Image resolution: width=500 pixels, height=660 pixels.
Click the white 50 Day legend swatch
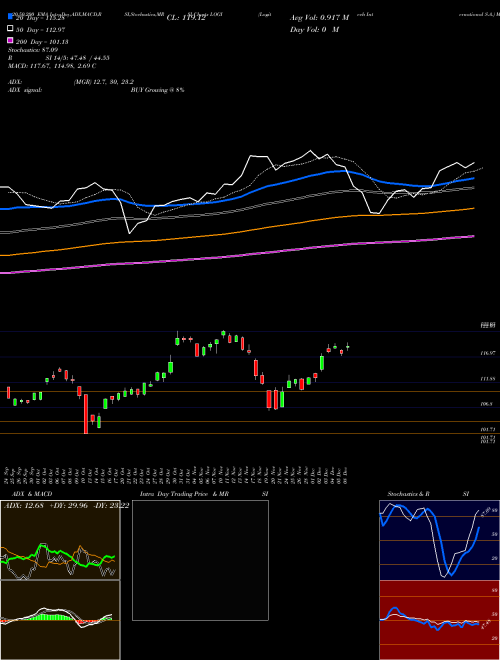pos(11,29)
